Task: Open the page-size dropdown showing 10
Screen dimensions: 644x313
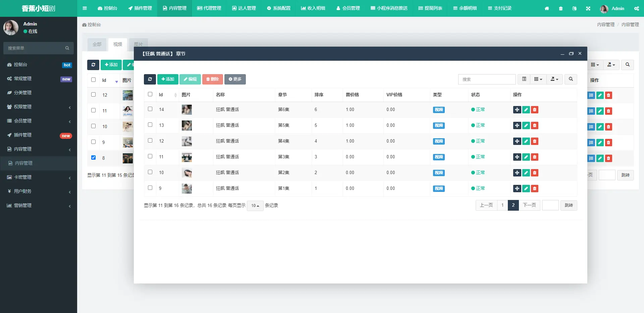Action: [x=255, y=206]
